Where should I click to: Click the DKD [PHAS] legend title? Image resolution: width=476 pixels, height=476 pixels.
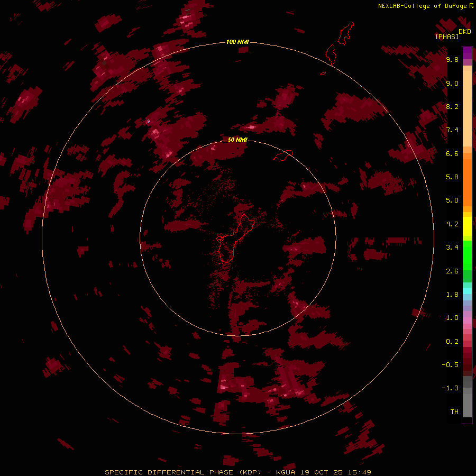[x=453, y=34]
